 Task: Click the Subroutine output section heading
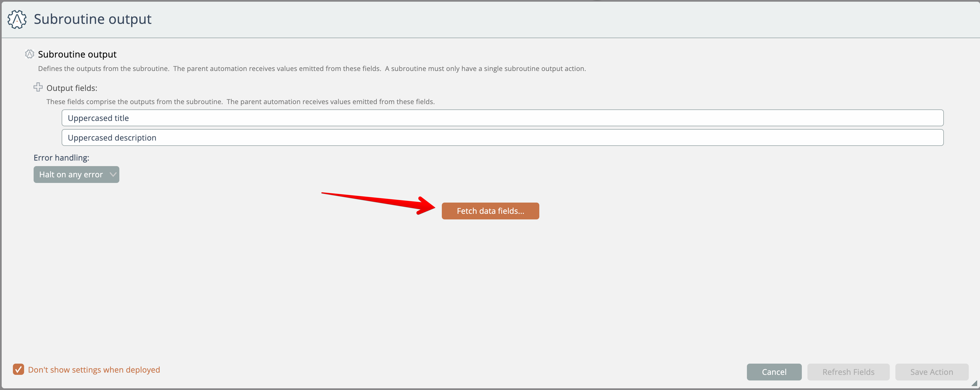tap(77, 54)
